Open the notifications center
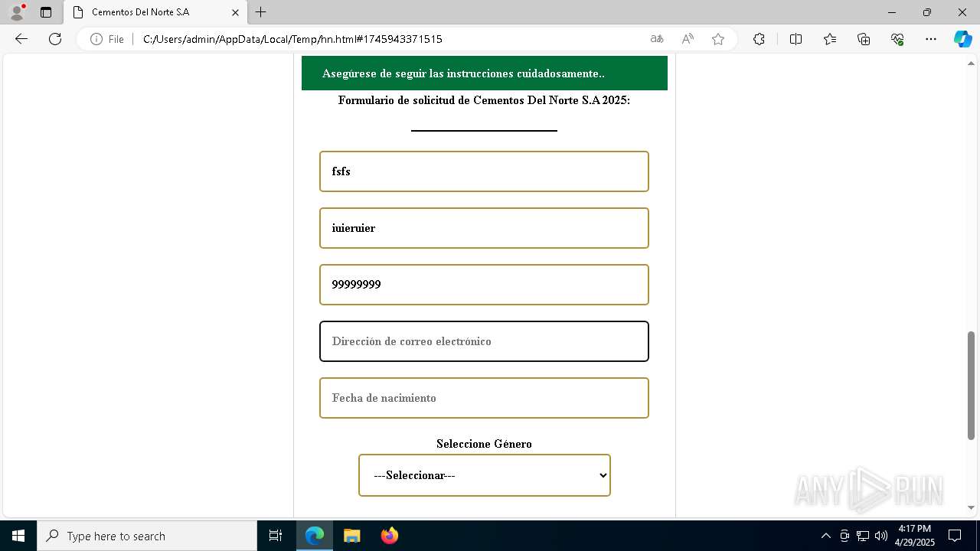The image size is (980, 551). coord(955,536)
